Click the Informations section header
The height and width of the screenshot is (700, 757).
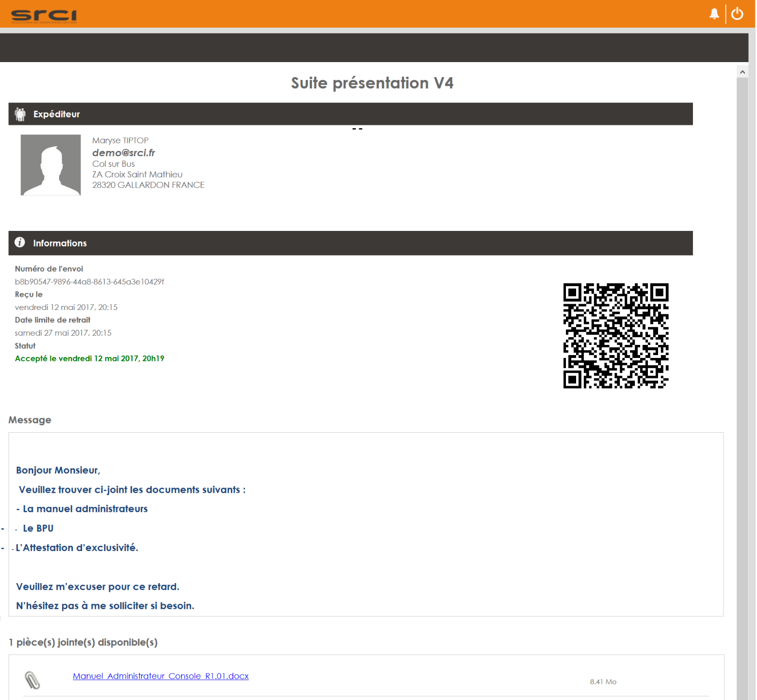(x=350, y=243)
